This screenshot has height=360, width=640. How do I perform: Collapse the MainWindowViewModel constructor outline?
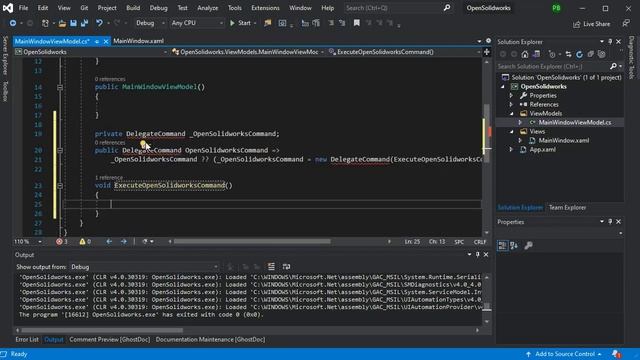[60, 87]
